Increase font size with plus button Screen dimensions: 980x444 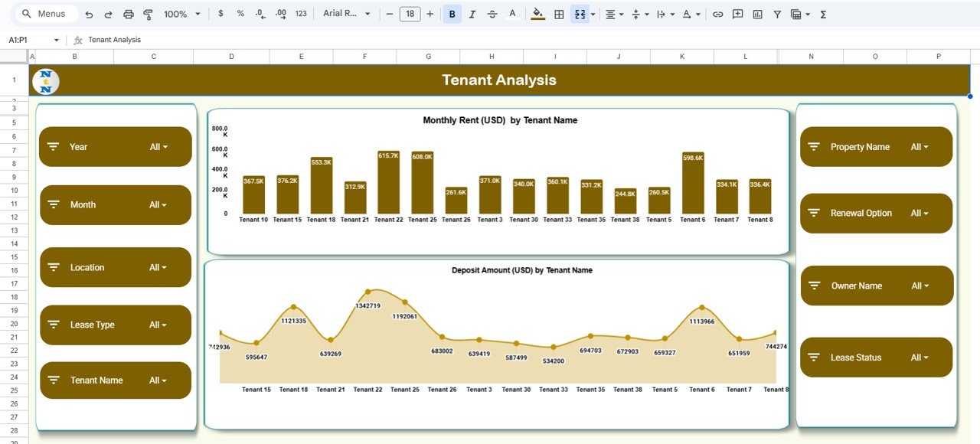pyautogui.click(x=430, y=15)
